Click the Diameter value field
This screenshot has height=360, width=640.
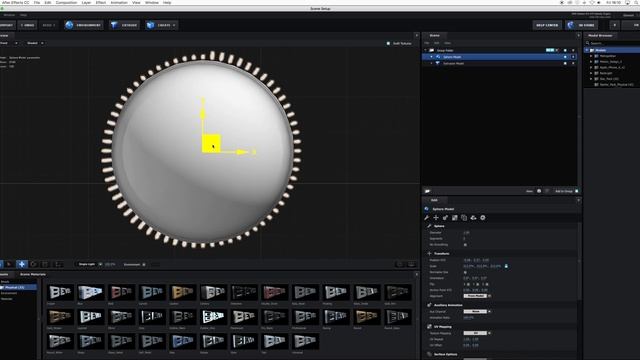click(467, 233)
